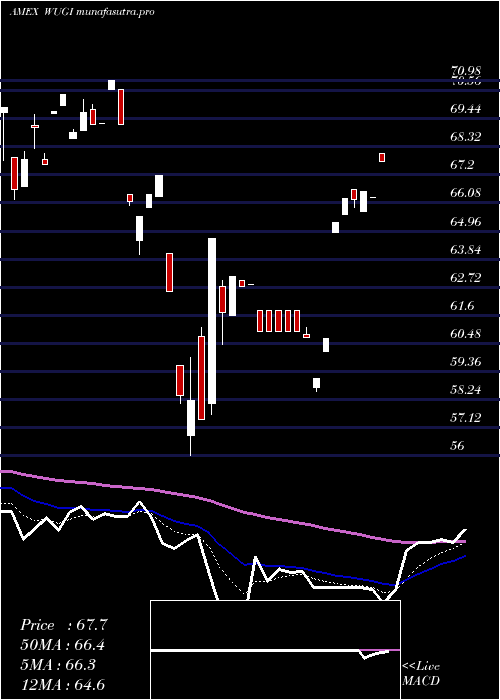Select the 64.96 price level label
The width and height of the screenshot is (500, 700).
click(x=466, y=221)
